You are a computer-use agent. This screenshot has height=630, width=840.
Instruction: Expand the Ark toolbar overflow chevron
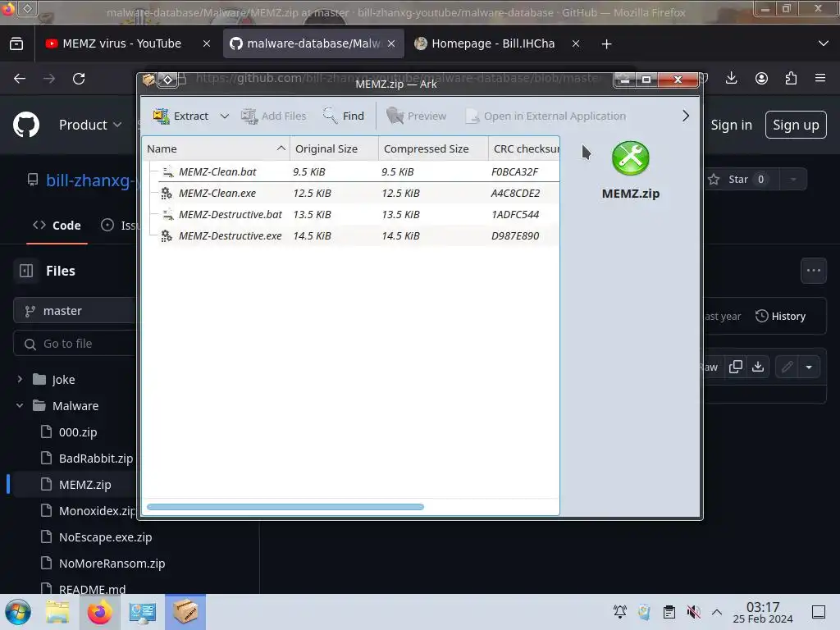point(685,116)
